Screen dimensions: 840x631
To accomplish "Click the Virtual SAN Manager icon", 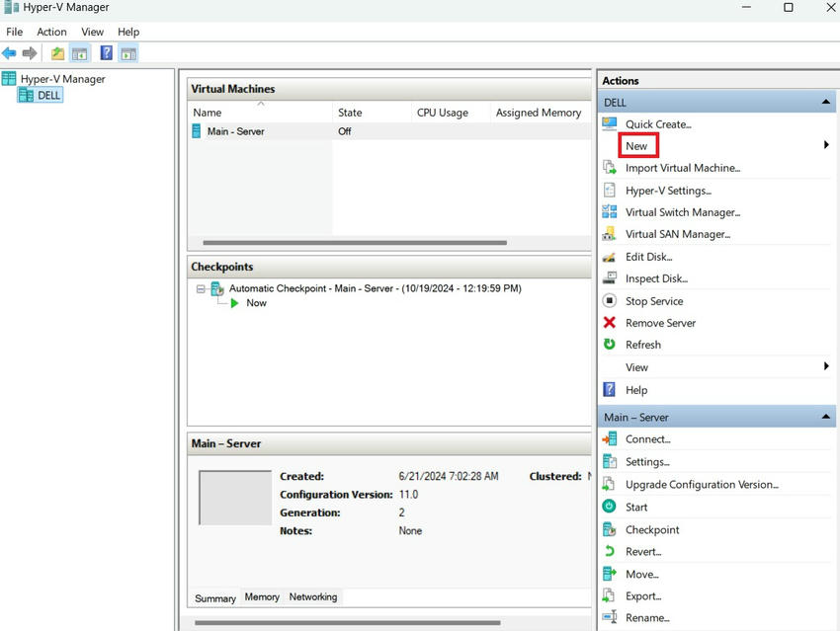I will pyautogui.click(x=609, y=234).
